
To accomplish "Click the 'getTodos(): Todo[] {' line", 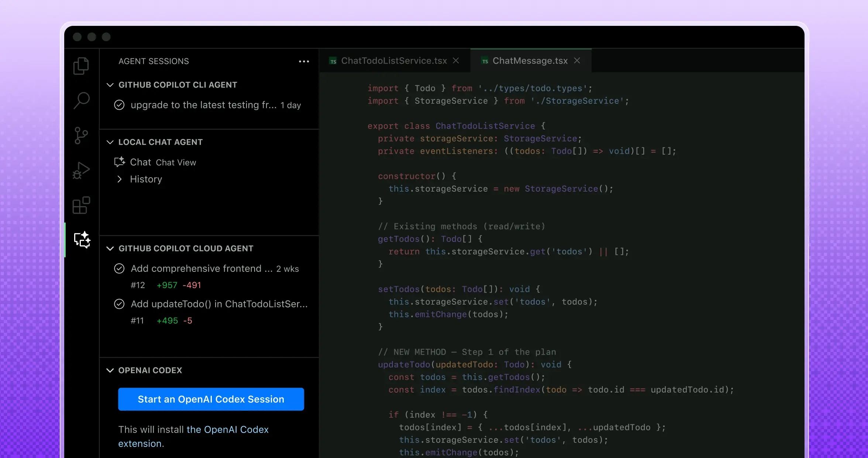I will coord(430,239).
